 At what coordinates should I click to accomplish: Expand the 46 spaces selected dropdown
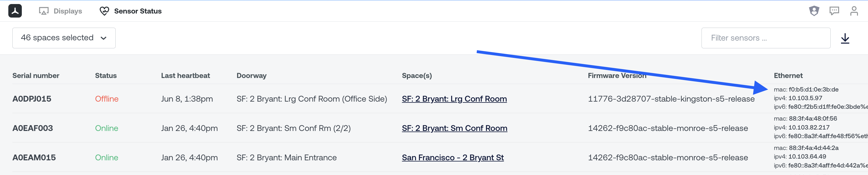[64, 38]
